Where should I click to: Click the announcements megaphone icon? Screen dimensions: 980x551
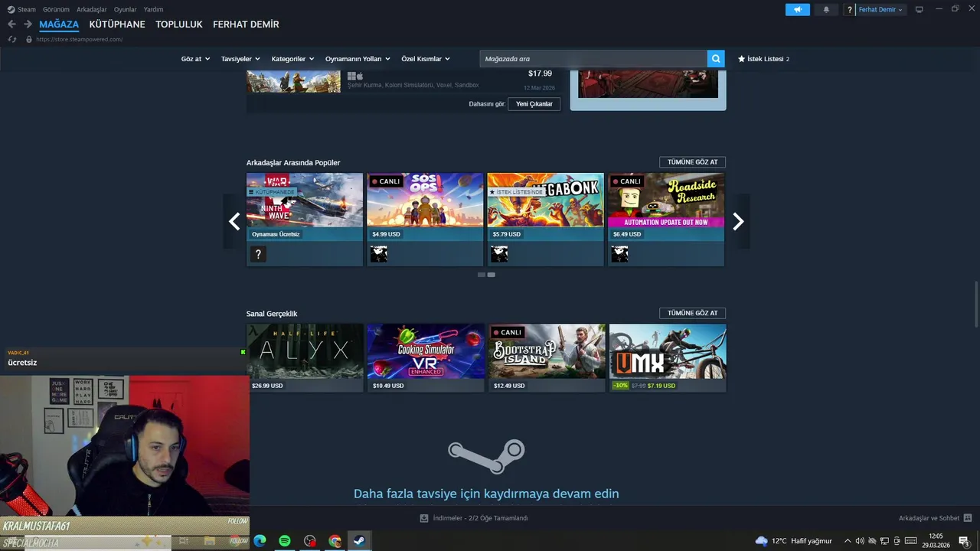797,10
